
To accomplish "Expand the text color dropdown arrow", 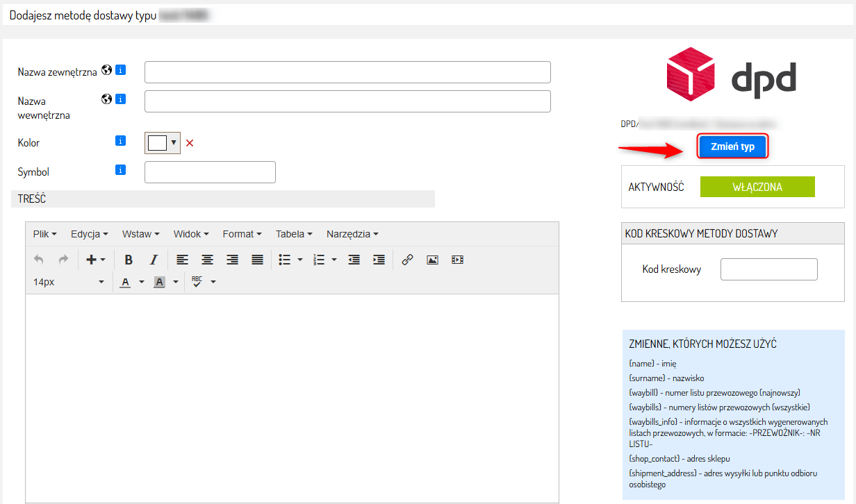I will point(142,282).
